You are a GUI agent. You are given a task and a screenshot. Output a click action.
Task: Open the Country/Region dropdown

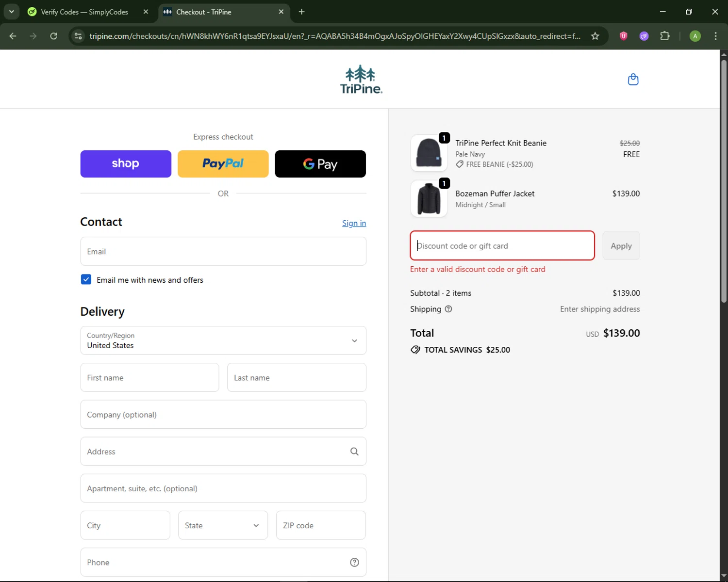click(223, 340)
